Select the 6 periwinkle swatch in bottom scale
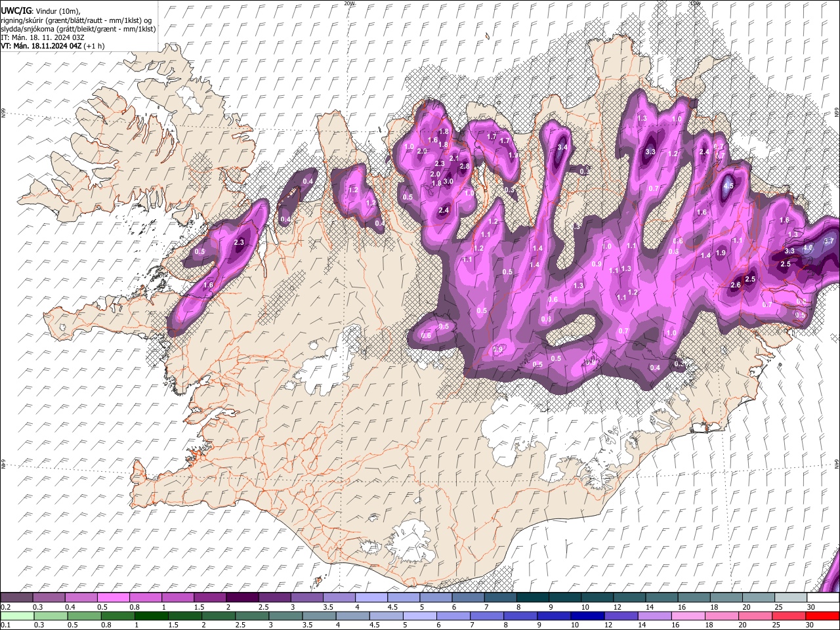This screenshot has width=840, height=630. click(453, 616)
